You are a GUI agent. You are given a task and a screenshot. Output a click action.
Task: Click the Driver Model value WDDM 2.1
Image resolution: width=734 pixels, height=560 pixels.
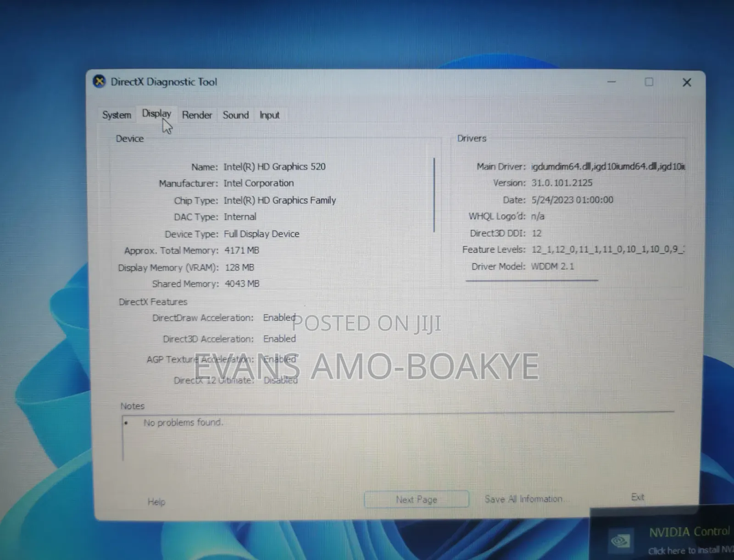point(552,266)
